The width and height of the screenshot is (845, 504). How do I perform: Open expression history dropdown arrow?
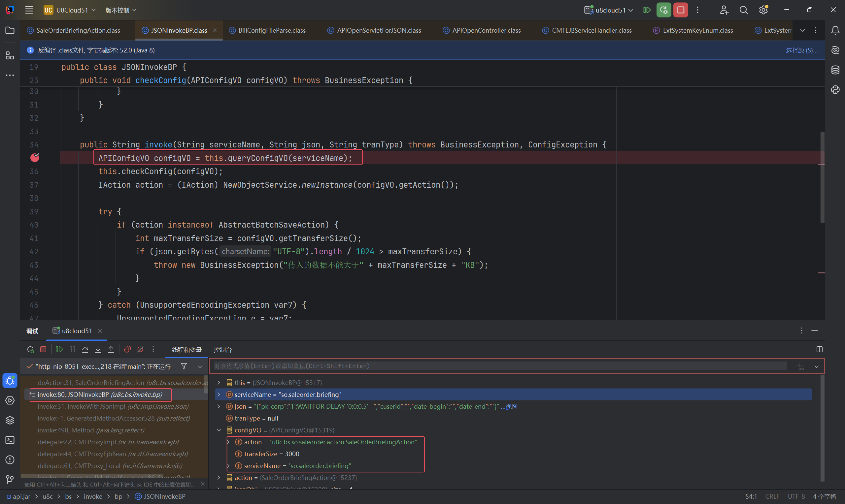(x=817, y=366)
